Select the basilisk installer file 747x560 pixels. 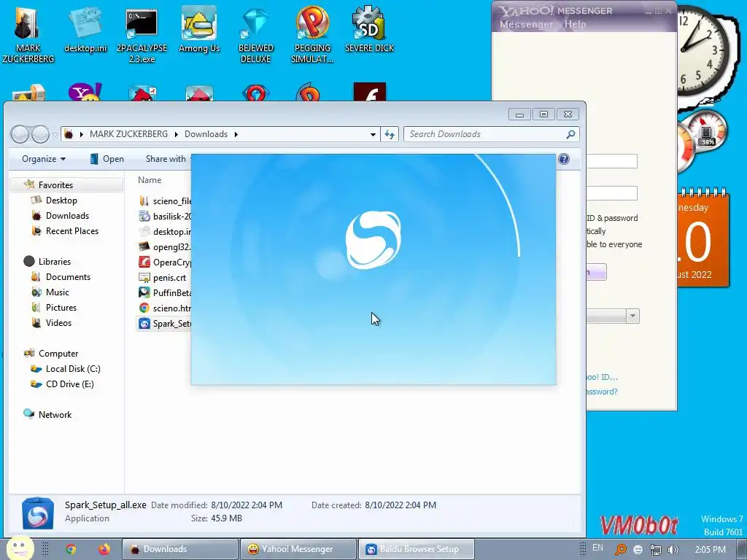(x=164, y=216)
